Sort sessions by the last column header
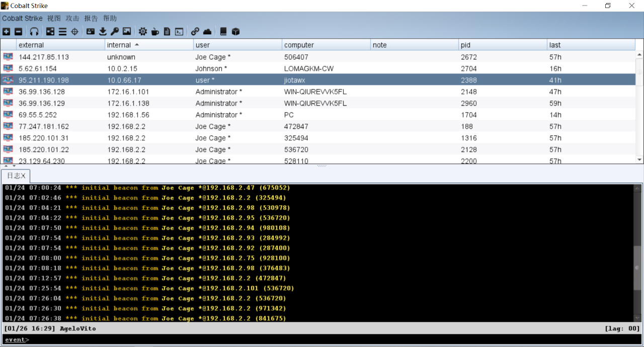 (x=592, y=45)
